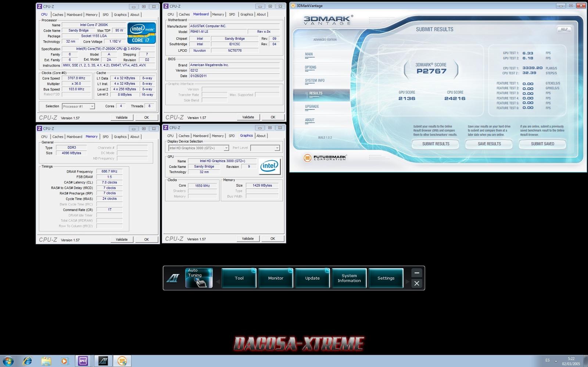588x367 pixels.
Task: Click the Memory Size 1429 MBytes field
Action: pos(262,186)
